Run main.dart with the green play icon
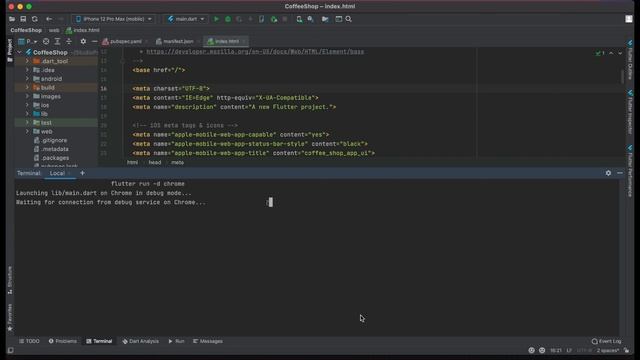640x360 pixels. tap(216, 19)
